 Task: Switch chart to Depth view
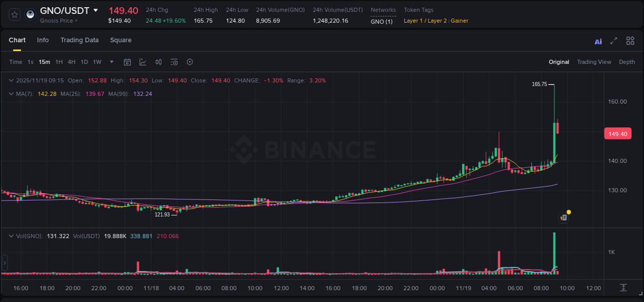click(x=626, y=62)
